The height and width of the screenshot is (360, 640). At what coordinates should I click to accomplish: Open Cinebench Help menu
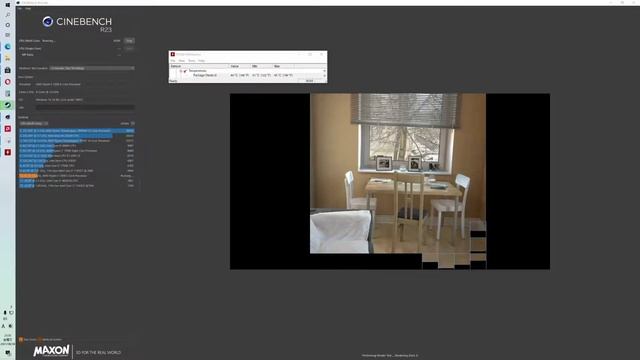[x=28, y=8]
